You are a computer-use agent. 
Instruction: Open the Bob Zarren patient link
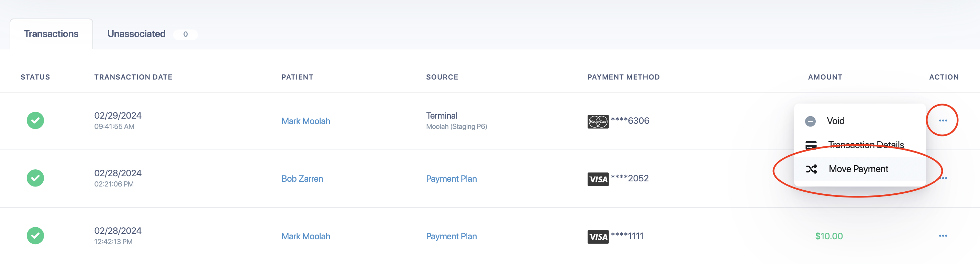tap(302, 179)
